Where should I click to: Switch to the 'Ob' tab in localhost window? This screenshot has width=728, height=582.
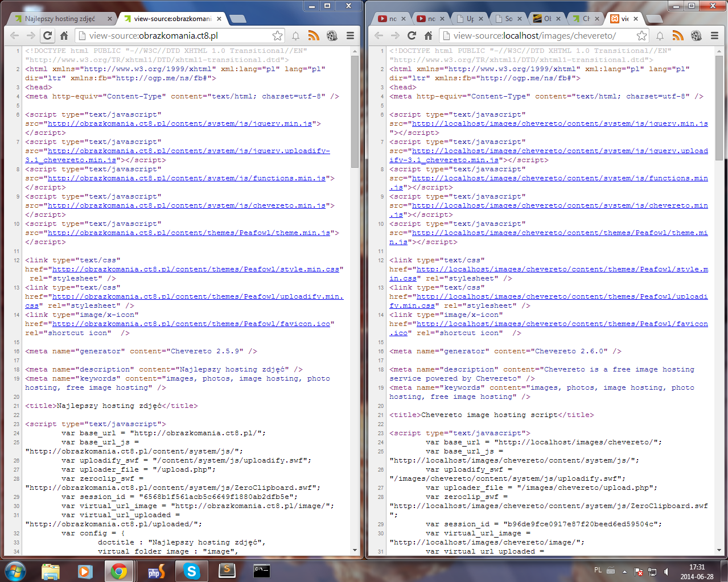coord(548,19)
